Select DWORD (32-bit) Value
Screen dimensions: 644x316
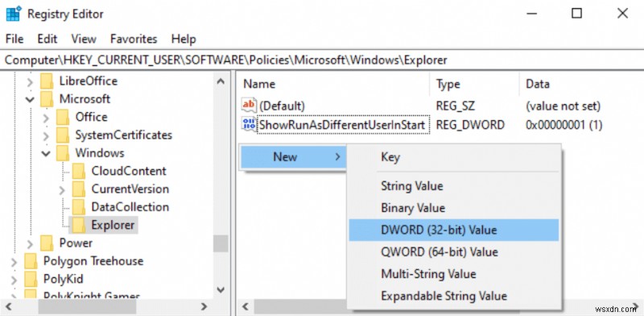453,230
